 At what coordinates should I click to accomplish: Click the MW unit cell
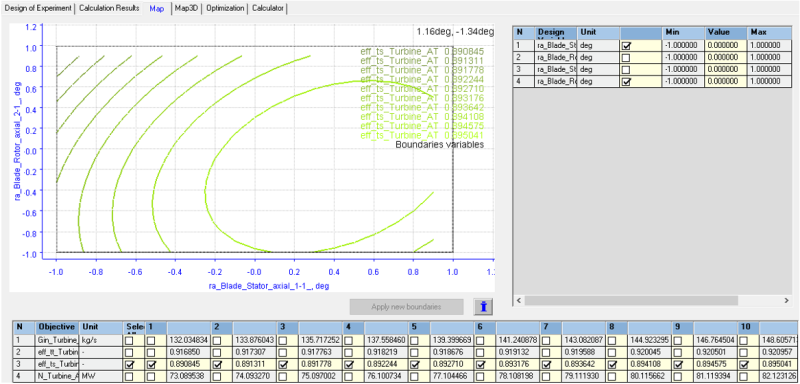tap(102, 377)
